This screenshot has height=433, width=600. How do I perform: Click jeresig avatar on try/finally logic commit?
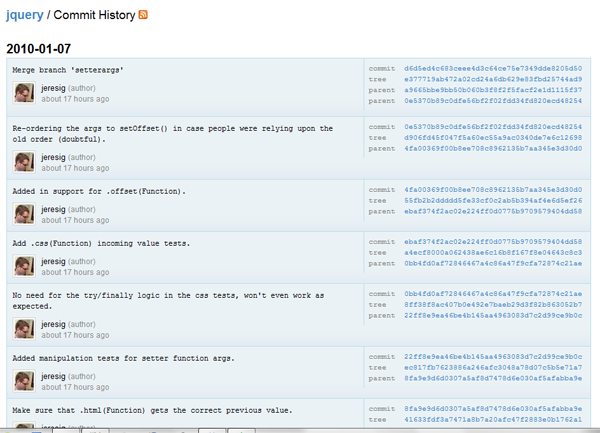pyautogui.click(x=24, y=329)
